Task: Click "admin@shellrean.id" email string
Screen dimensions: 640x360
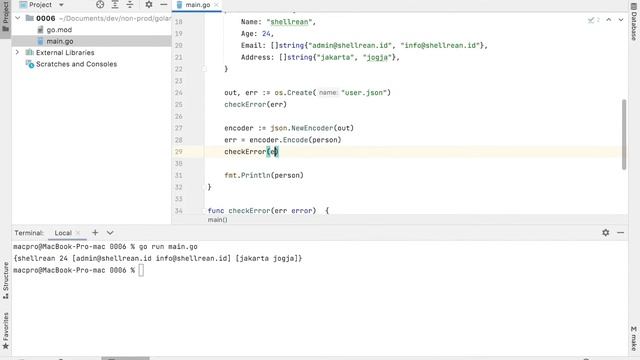Action: [350, 45]
